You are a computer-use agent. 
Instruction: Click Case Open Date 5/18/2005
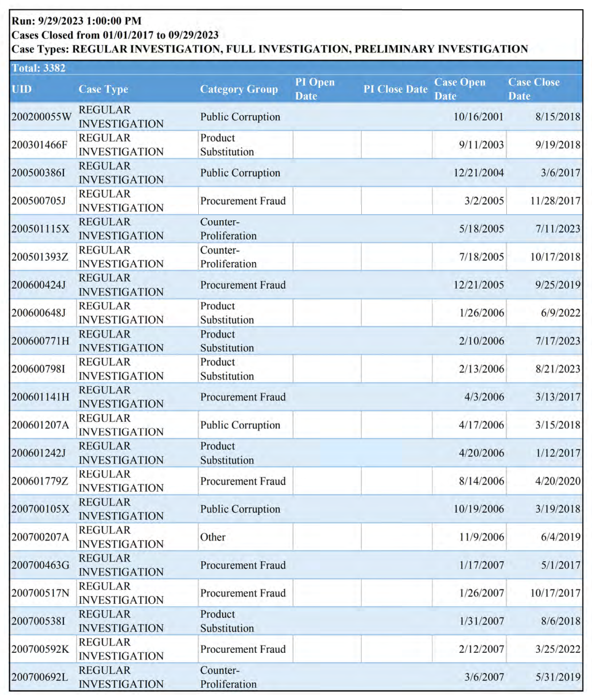click(x=481, y=229)
